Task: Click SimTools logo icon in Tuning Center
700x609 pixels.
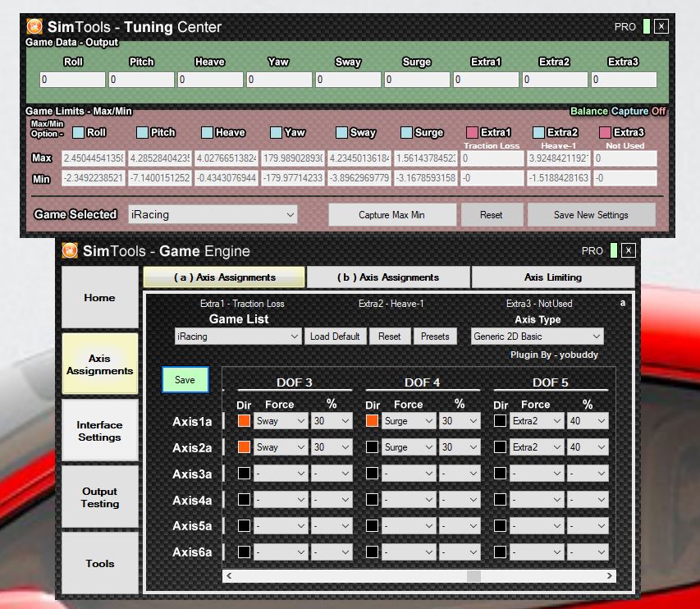Action: point(34,26)
